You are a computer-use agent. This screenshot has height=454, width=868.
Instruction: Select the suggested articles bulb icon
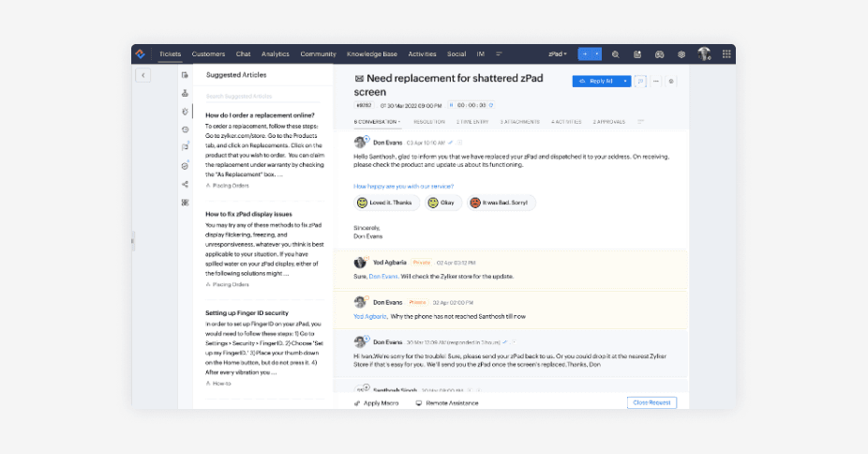click(x=185, y=112)
